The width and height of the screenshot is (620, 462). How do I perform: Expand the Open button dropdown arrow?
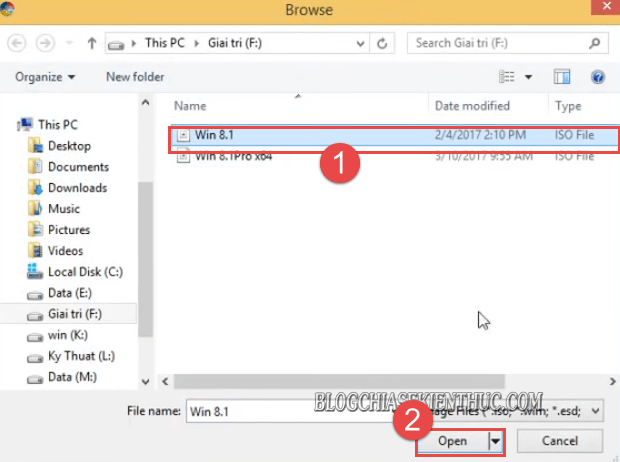coord(495,441)
